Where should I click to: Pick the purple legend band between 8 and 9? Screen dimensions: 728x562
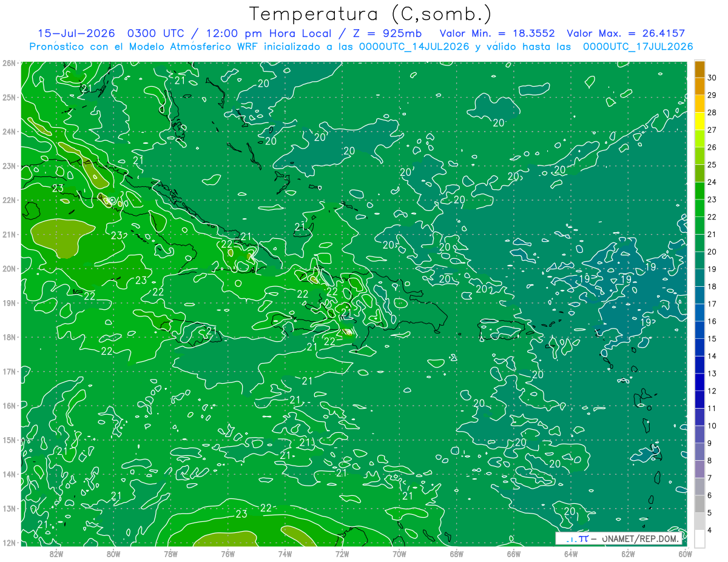(x=699, y=451)
